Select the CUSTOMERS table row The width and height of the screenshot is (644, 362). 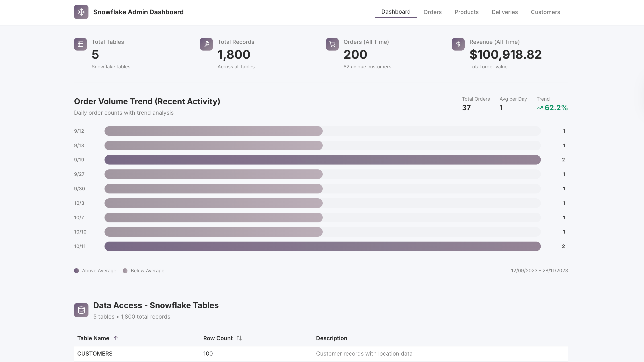(321, 354)
